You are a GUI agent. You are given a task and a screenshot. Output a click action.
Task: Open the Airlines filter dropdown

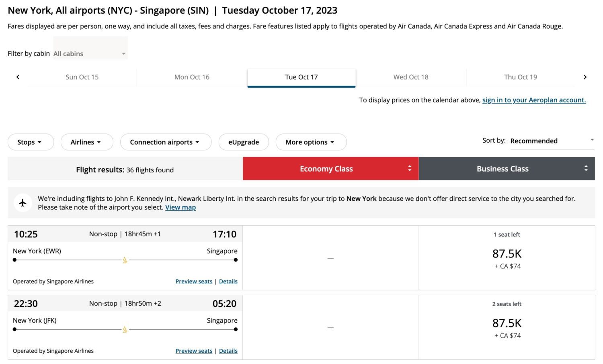click(x=86, y=142)
